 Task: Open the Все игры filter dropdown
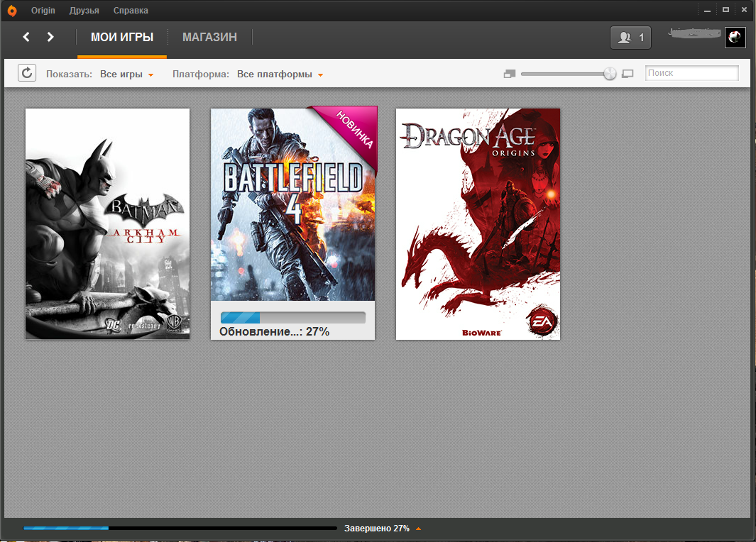click(x=127, y=74)
